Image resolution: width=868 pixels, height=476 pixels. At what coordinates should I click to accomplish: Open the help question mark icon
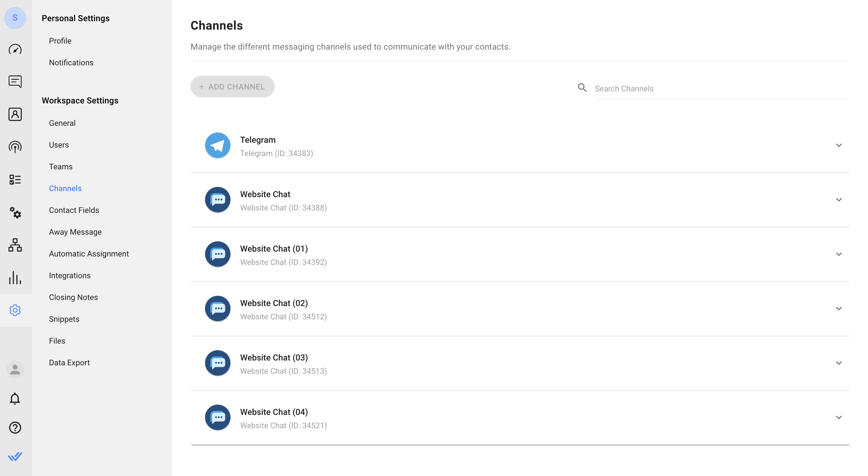pos(15,428)
